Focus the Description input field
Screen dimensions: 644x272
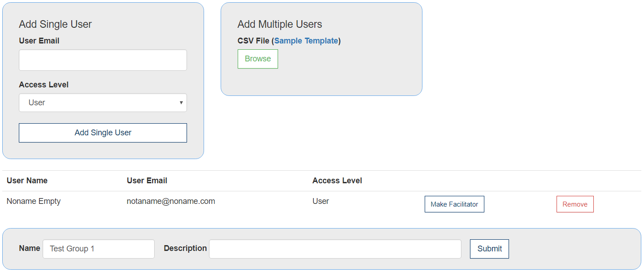tap(335, 249)
